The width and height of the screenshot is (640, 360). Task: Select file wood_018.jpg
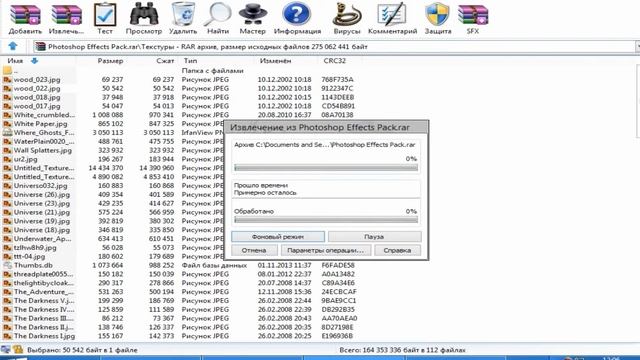tap(37, 98)
